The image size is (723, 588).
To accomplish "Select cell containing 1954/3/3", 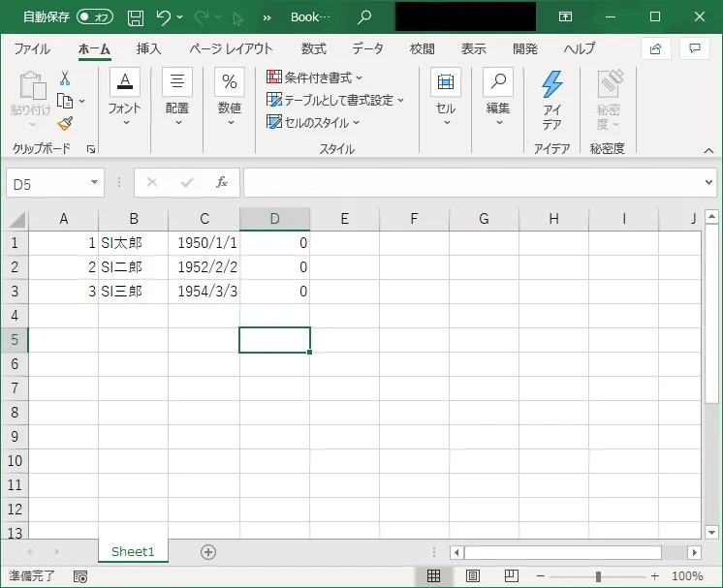I will [x=204, y=292].
